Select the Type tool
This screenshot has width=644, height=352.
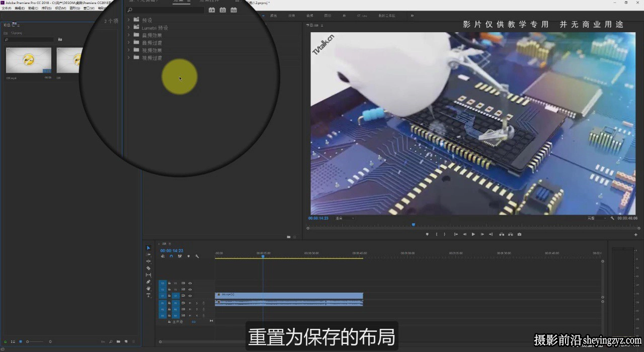point(148,295)
